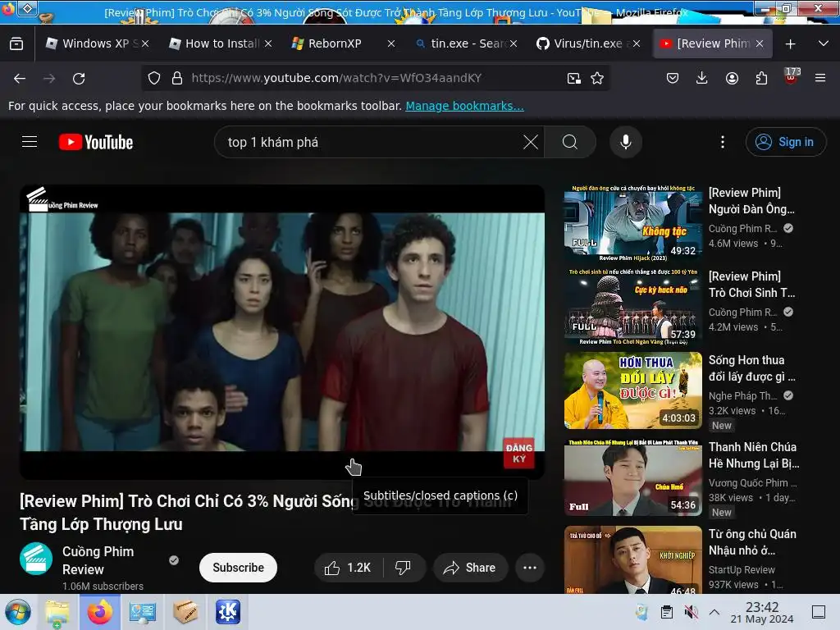Open the extensions puzzle icon
Viewport: 840px width, 630px height.
(x=761, y=78)
